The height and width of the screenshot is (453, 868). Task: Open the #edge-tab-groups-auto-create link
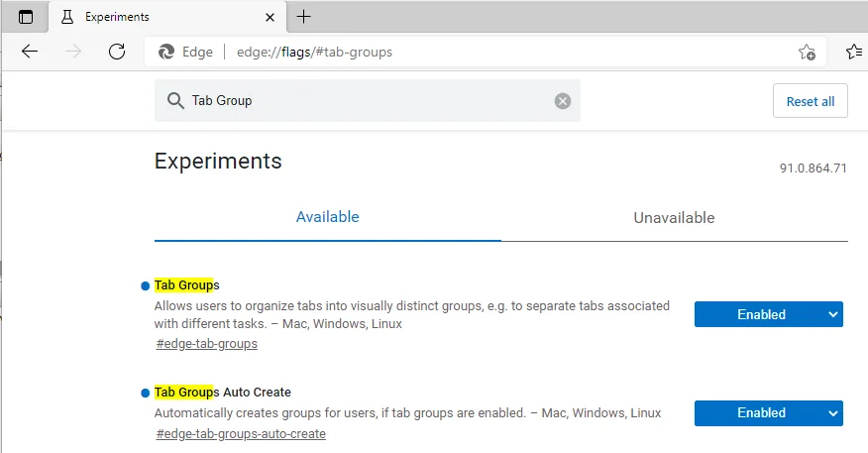point(241,433)
